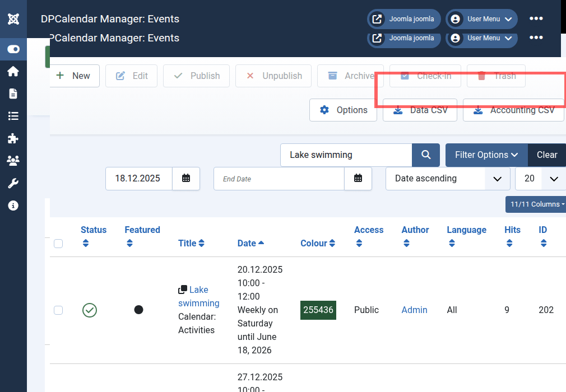This screenshot has width=566, height=392.
Task: Unpublish event via green status checkmark
Action: (90, 310)
